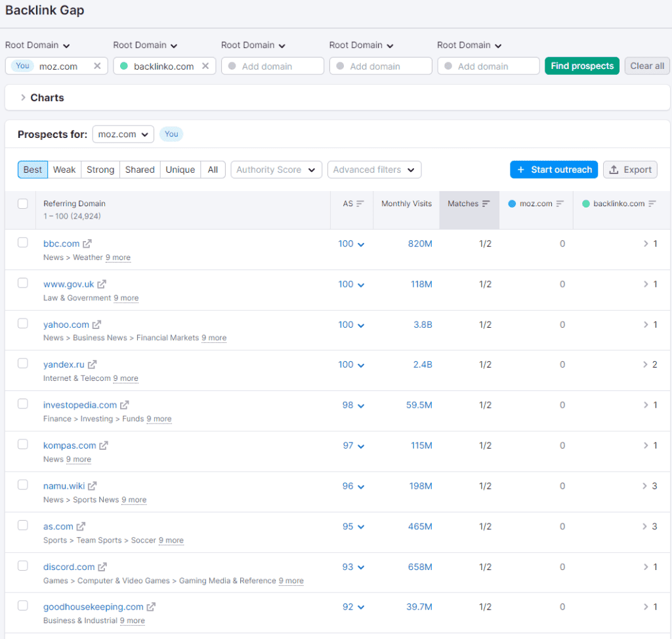Select all rows with the header checkbox
Screen dimensions: 672x639
pos(23,203)
